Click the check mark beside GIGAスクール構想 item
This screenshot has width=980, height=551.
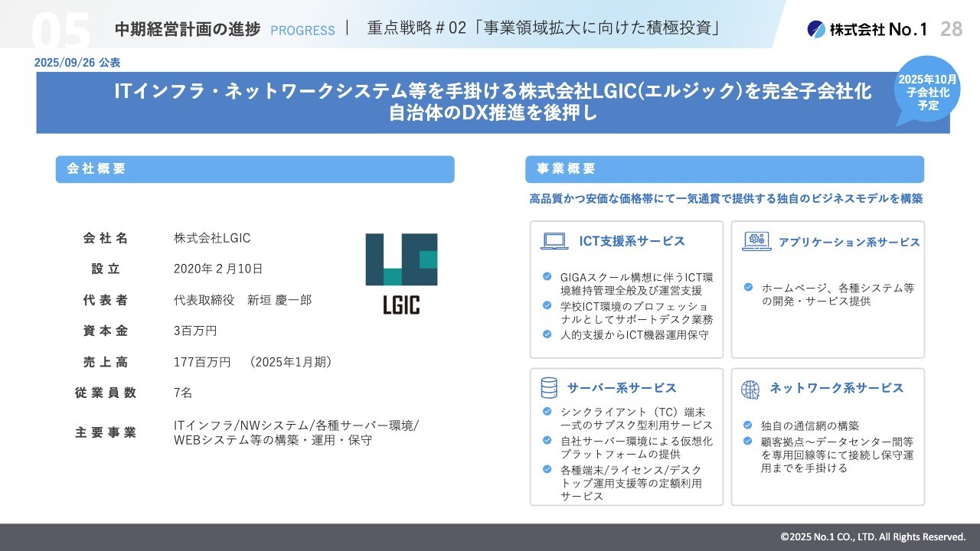pyautogui.click(x=547, y=276)
